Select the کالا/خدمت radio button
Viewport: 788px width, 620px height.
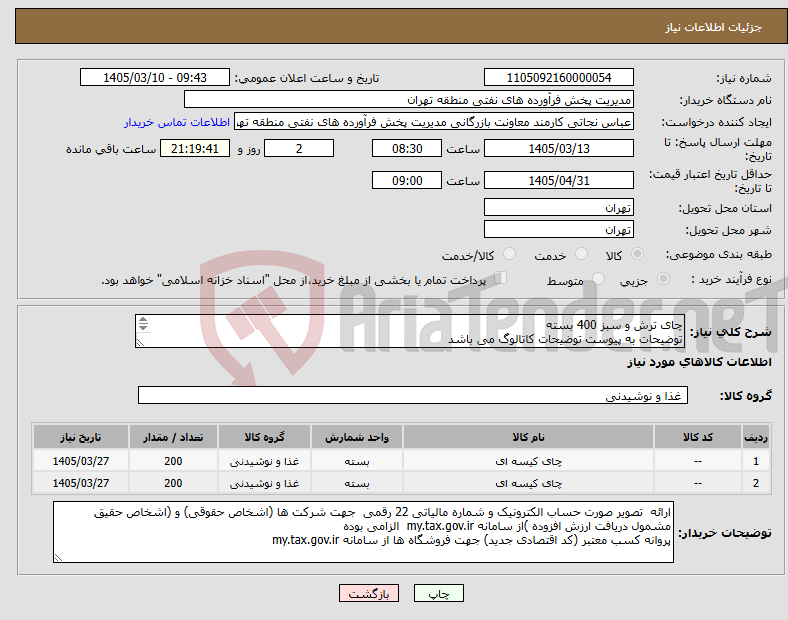509,254
